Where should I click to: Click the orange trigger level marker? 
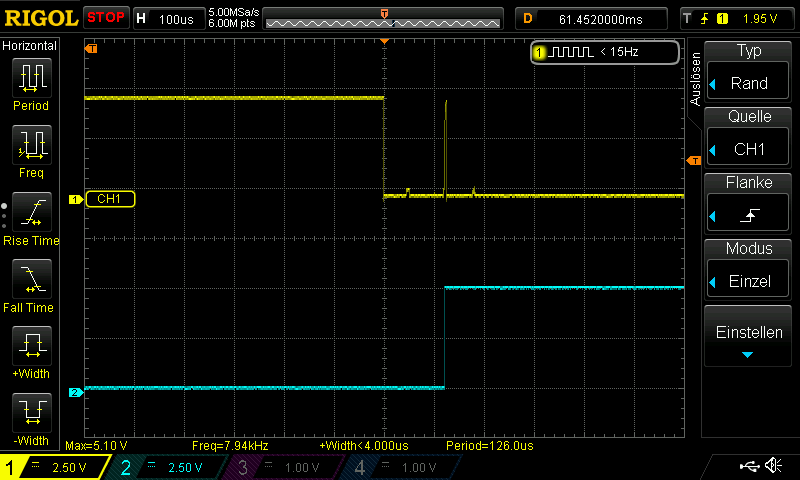click(x=693, y=161)
